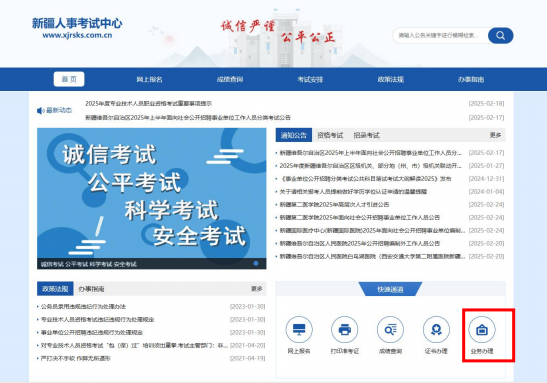Open 新疆国际医疗中心 2025 recruitment notice

(372, 231)
